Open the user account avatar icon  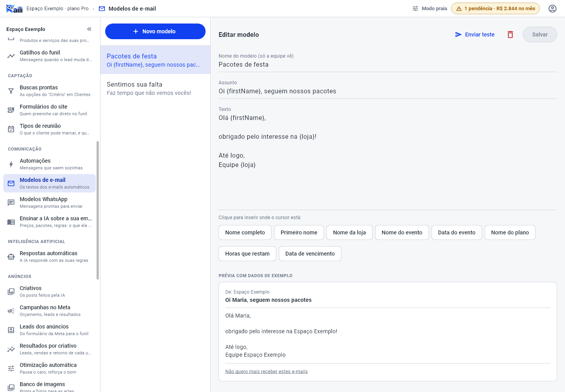coord(552,9)
